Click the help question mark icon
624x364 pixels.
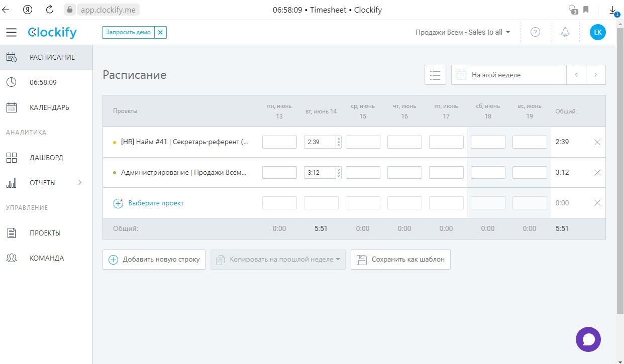pos(536,32)
